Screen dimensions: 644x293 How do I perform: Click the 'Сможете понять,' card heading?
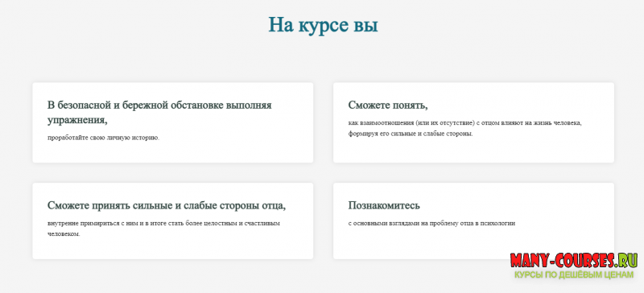pos(388,105)
